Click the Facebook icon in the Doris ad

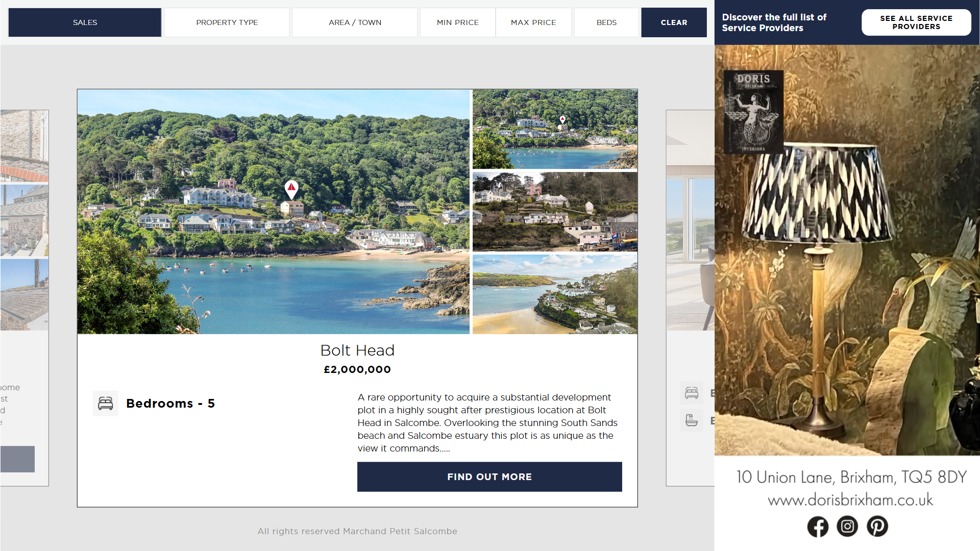(818, 527)
